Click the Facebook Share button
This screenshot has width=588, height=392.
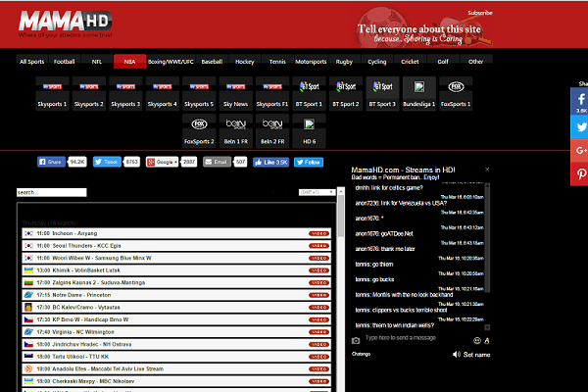(51, 162)
